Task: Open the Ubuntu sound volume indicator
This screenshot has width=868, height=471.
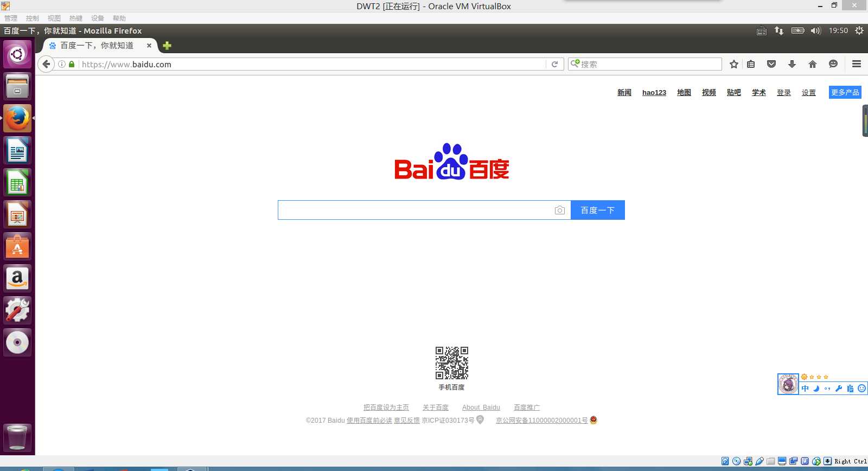Action: [816, 31]
